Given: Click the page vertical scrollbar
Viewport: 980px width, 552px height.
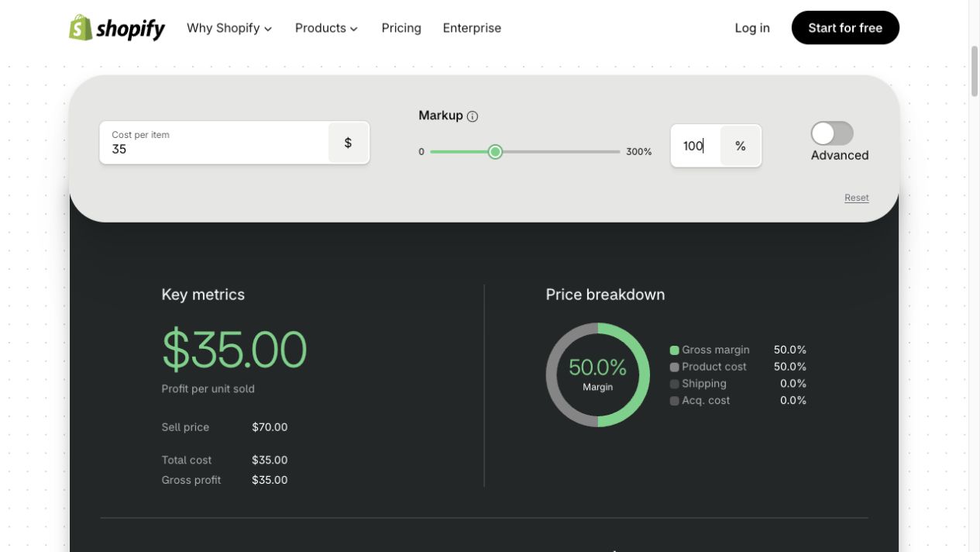Looking at the screenshot, I should (x=975, y=71).
